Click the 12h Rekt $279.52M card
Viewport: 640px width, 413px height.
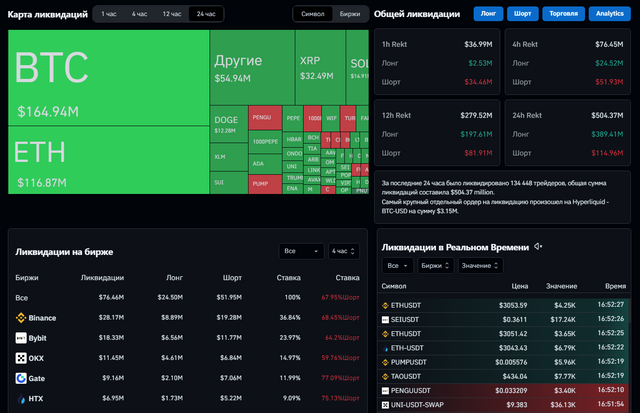pyautogui.click(x=437, y=133)
